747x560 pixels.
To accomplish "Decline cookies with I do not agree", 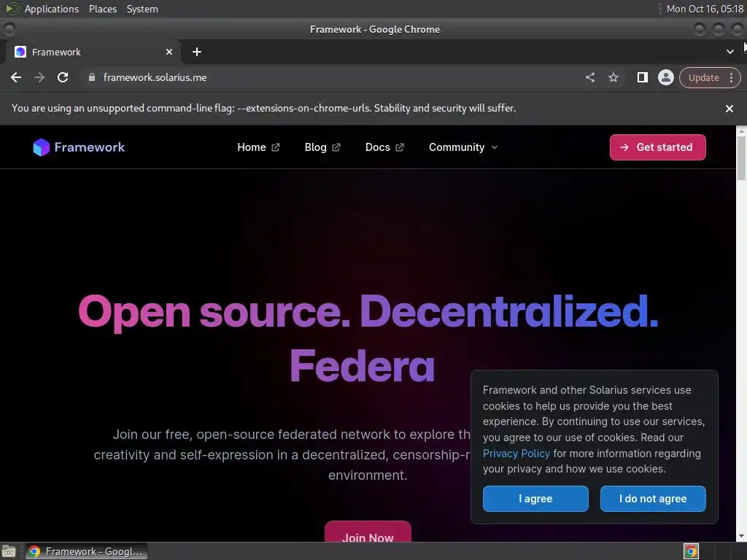I will [653, 499].
